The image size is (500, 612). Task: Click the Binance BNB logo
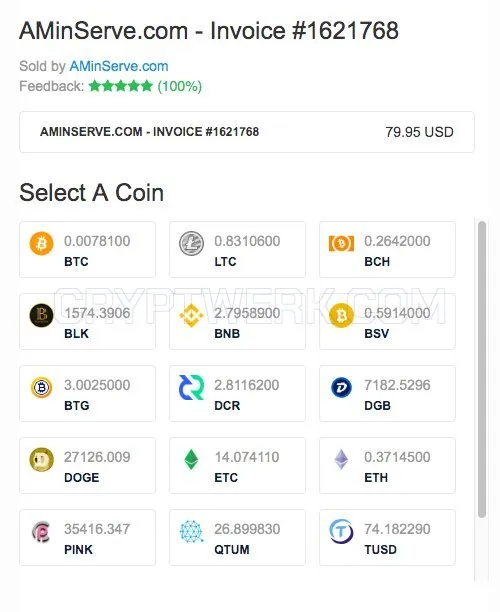(191, 315)
